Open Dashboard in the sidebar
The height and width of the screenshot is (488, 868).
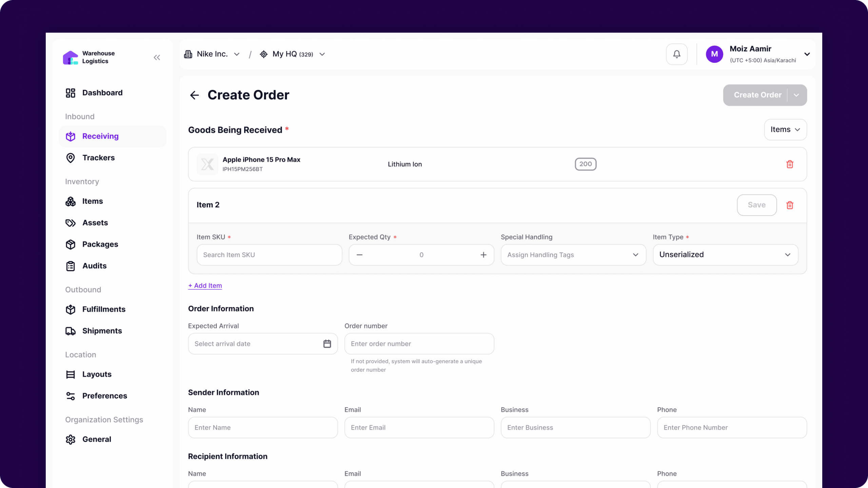(112, 93)
